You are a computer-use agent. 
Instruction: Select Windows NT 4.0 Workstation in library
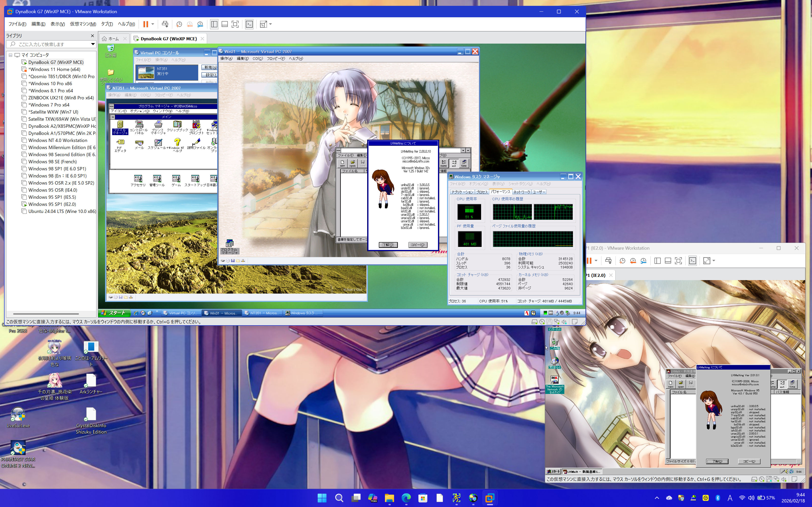pyautogui.click(x=58, y=140)
